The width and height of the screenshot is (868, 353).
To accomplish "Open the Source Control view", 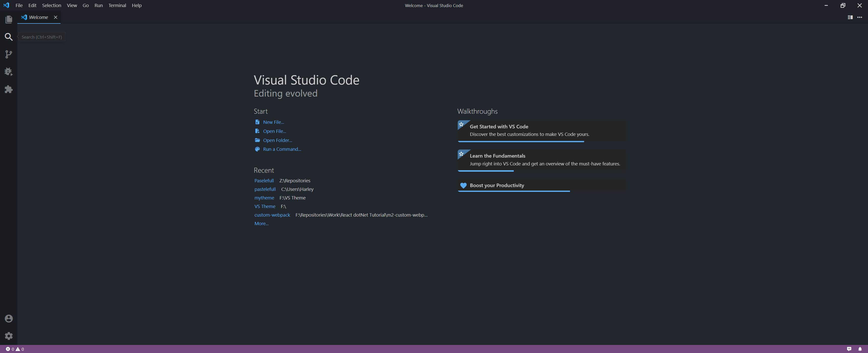I will (x=9, y=54).
